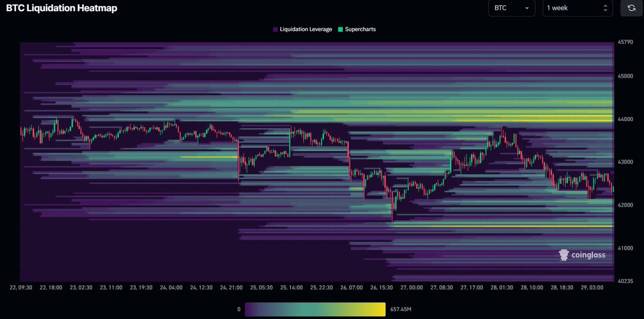Click the purple Liquidation Leverage legend swatch
644x319 pixels.
pos(275,29)
